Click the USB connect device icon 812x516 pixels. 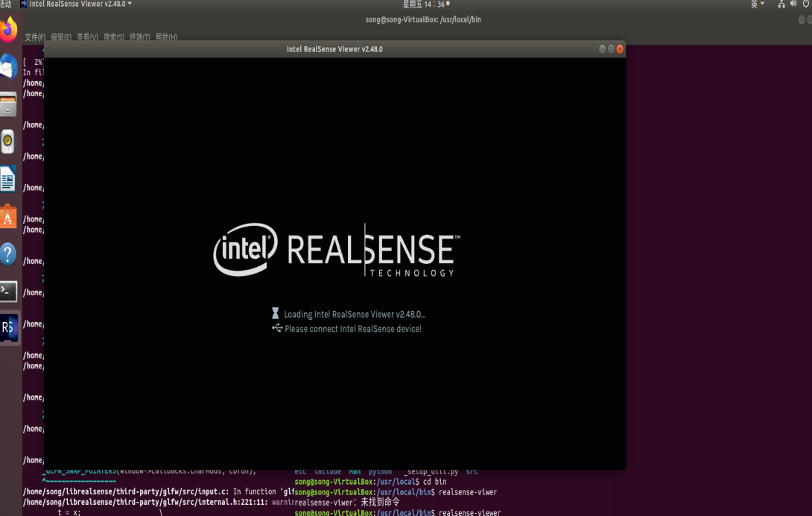pos(277,328)
